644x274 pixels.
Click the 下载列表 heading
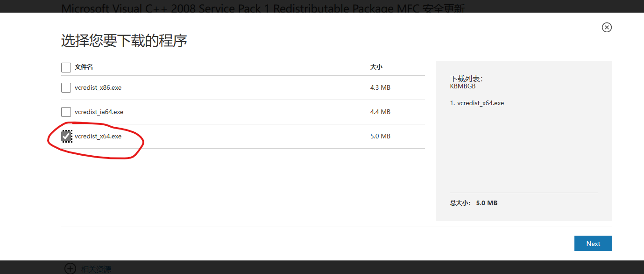[x=466, y=79]
